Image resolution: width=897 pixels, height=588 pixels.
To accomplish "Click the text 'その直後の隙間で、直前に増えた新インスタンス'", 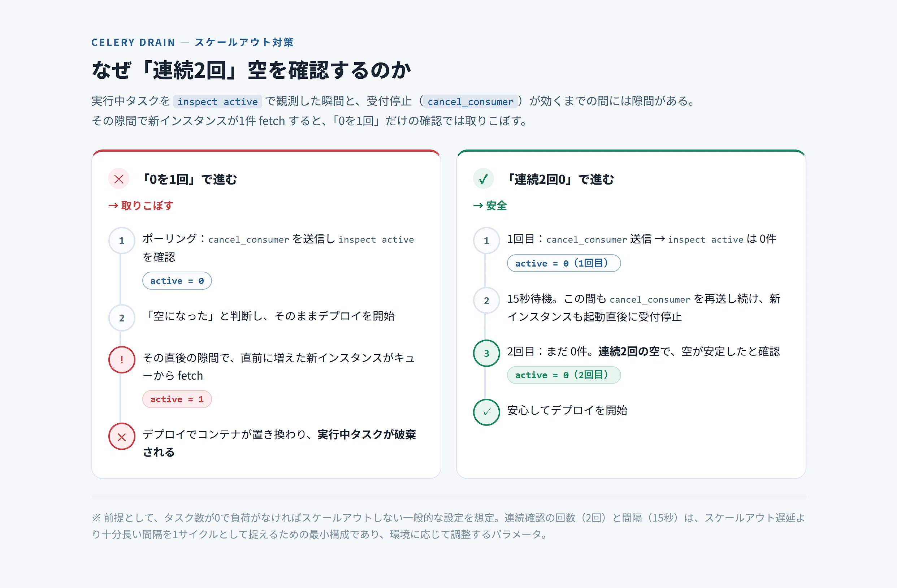I will tap(279, 366).
